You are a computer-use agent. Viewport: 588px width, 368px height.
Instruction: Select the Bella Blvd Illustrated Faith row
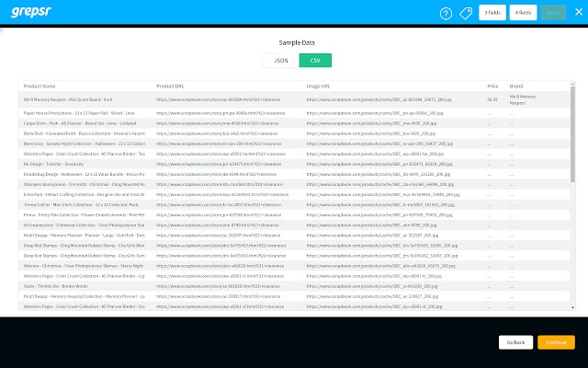pyautogui.click(x=294, y=133)
